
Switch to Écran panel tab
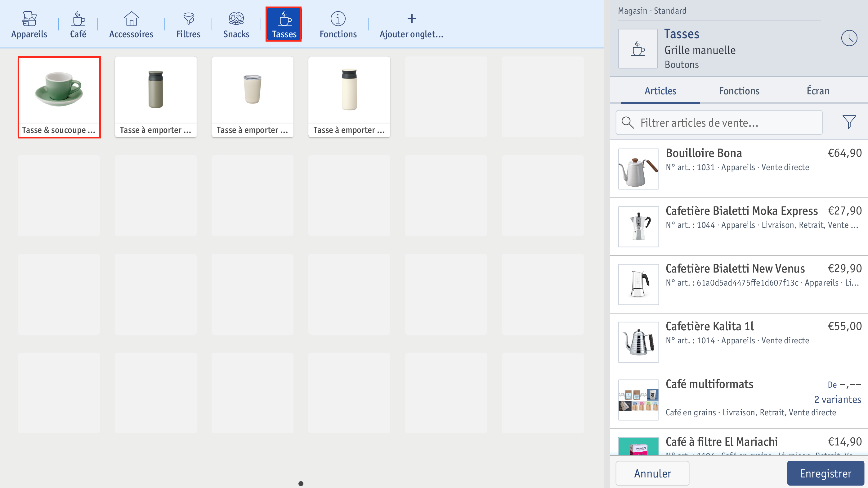(818, 91)
